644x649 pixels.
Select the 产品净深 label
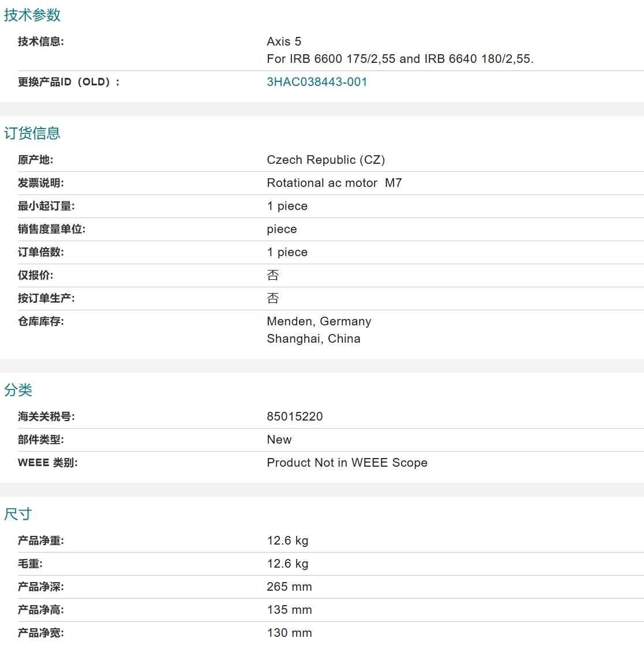pos(40,587)
